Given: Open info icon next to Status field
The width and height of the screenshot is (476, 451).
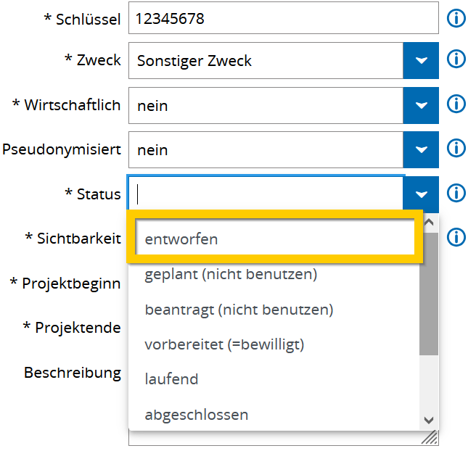Looking at the screenshot, I should pos(456,193).
